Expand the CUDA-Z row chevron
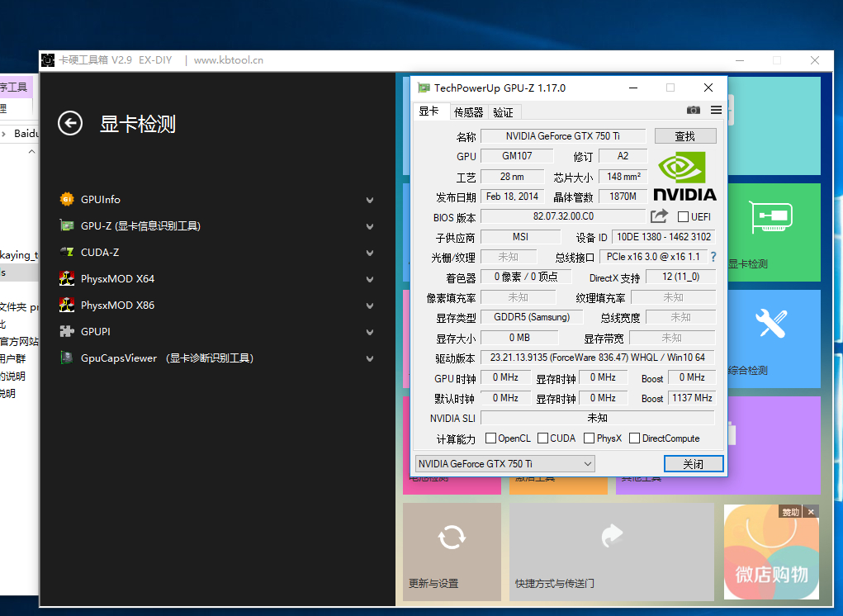843x616 pixels. pos(370,253)
